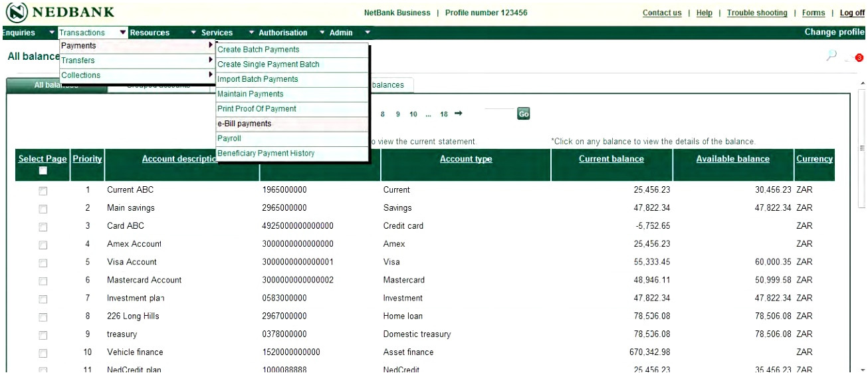The image size is (868, 375).
Task: Click the Nedbank logo
Action: [58, 13]
